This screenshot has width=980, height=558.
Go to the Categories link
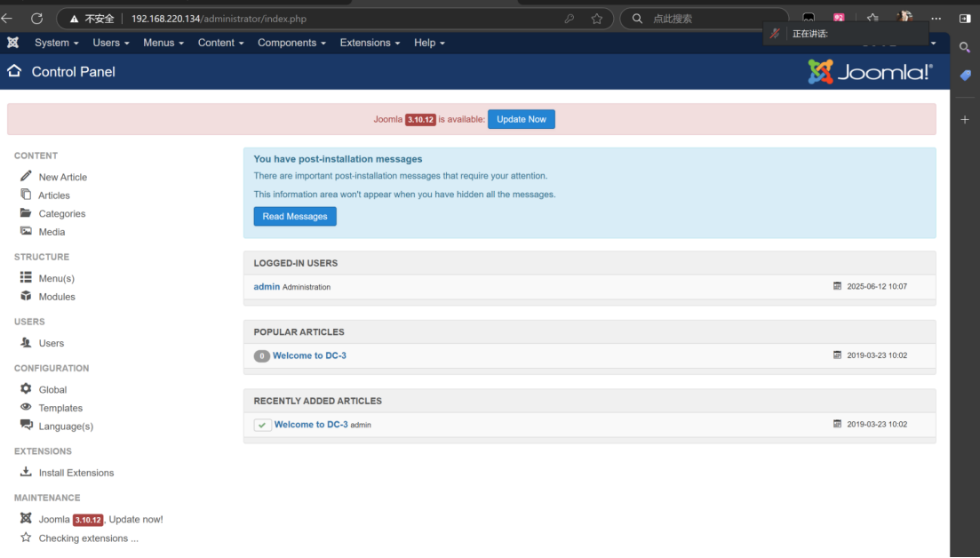pos(62,213)
